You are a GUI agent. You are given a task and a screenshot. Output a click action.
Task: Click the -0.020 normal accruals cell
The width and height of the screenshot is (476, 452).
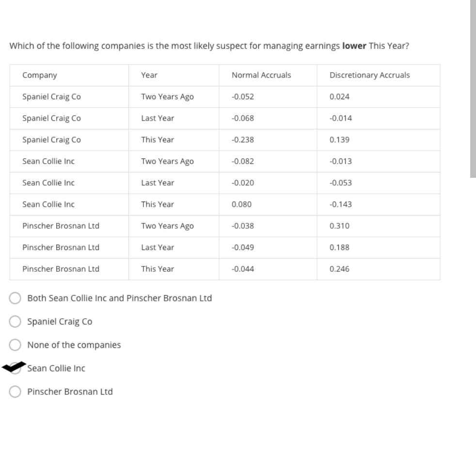pyautogui.click(x=243, y=183)
